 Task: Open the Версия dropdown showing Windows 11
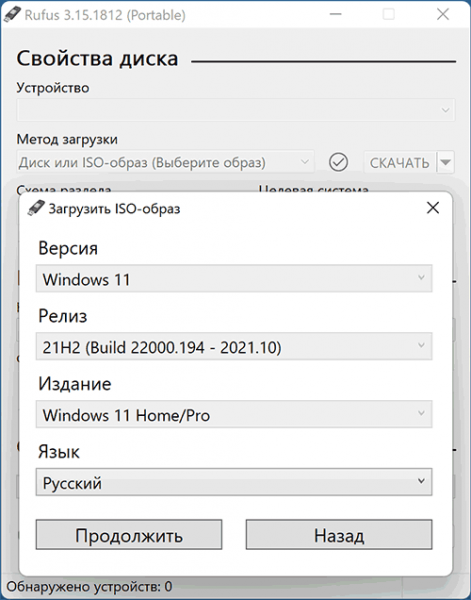[234, 278]
